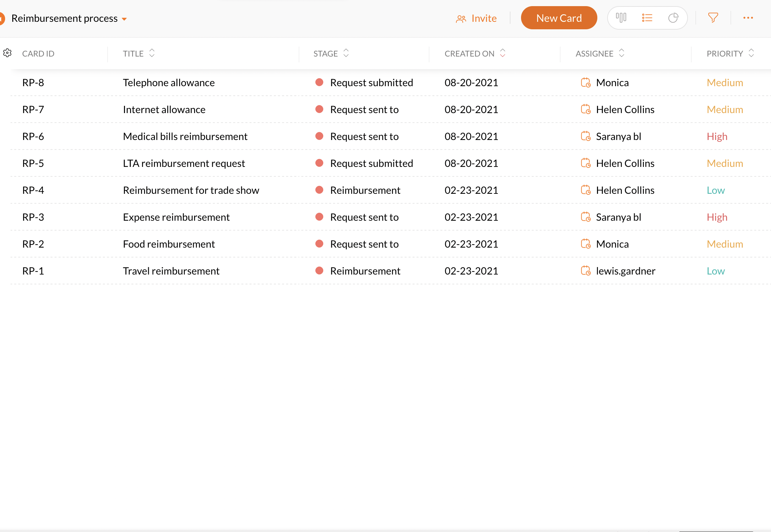Open the three-dot more options menu

tap(748, 18)
